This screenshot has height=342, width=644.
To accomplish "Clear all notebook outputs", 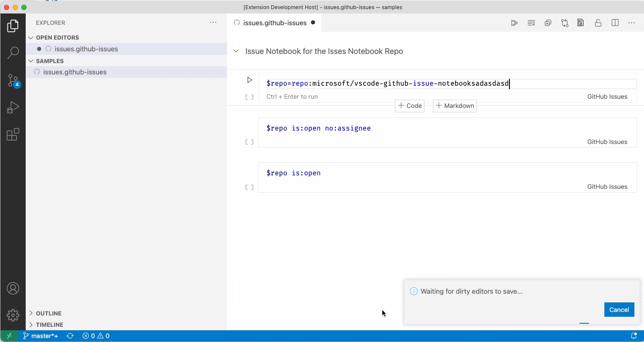I will pyautogui.click(x=531, y=23).
